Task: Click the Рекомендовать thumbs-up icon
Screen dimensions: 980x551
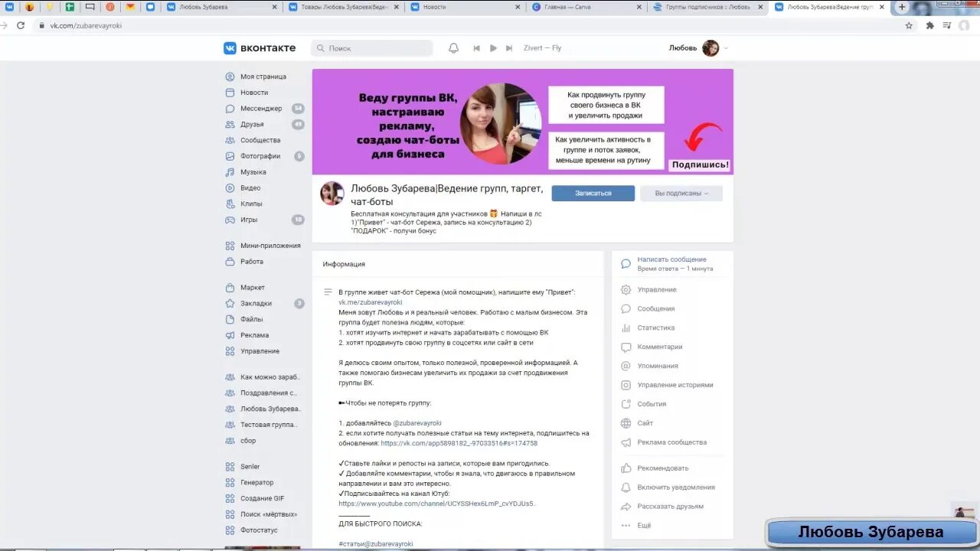Action: (x=626, y=468)
